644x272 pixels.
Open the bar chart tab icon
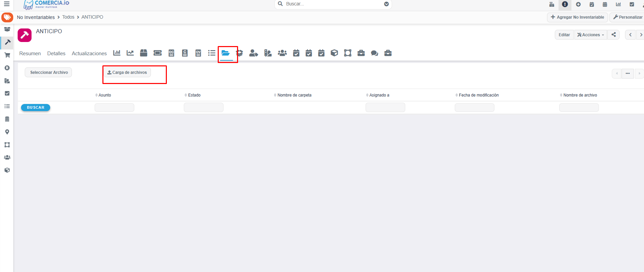tap(117, 53)
